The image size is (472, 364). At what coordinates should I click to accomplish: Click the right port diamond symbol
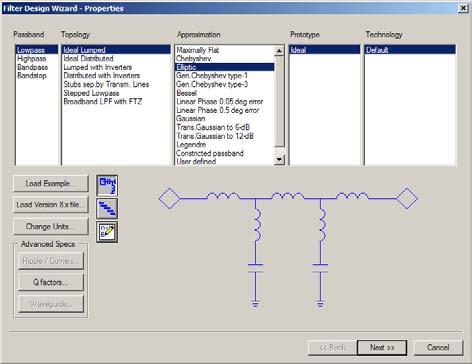[x=407, y=198]
